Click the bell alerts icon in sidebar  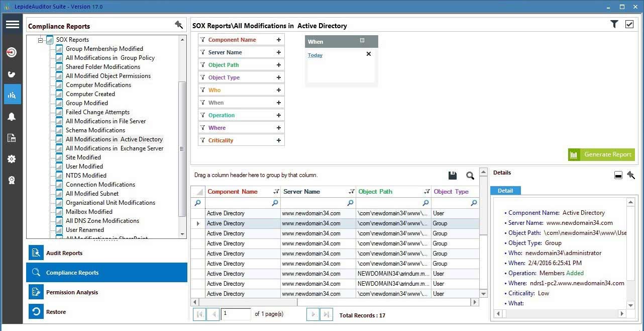pyautogui.click(x=12, y=117)
